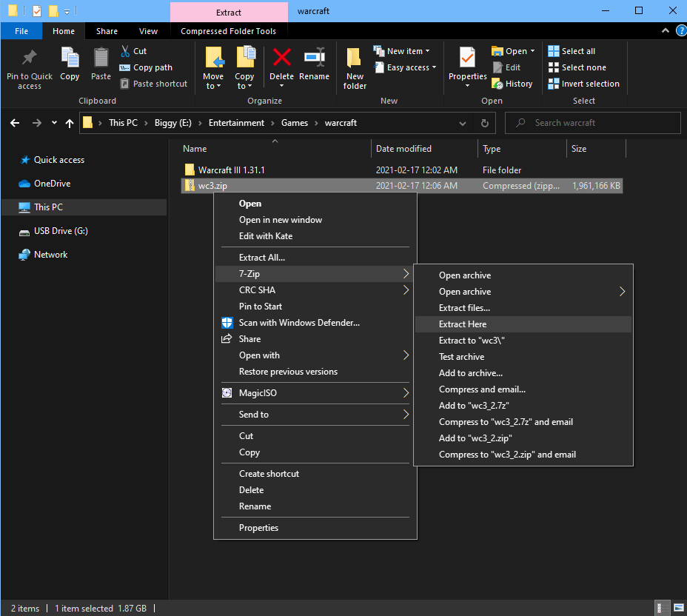Click the Cut scissors icon in ribbon

point(125,51)
